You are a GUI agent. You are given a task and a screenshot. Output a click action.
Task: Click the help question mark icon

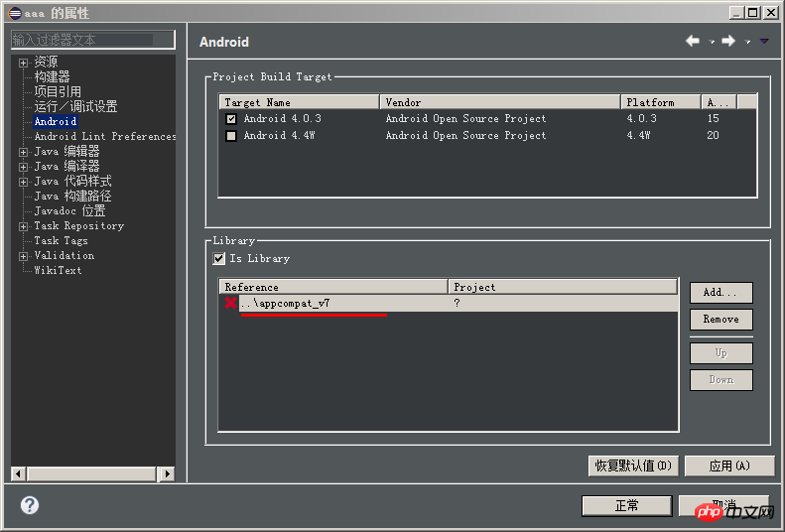30,505
